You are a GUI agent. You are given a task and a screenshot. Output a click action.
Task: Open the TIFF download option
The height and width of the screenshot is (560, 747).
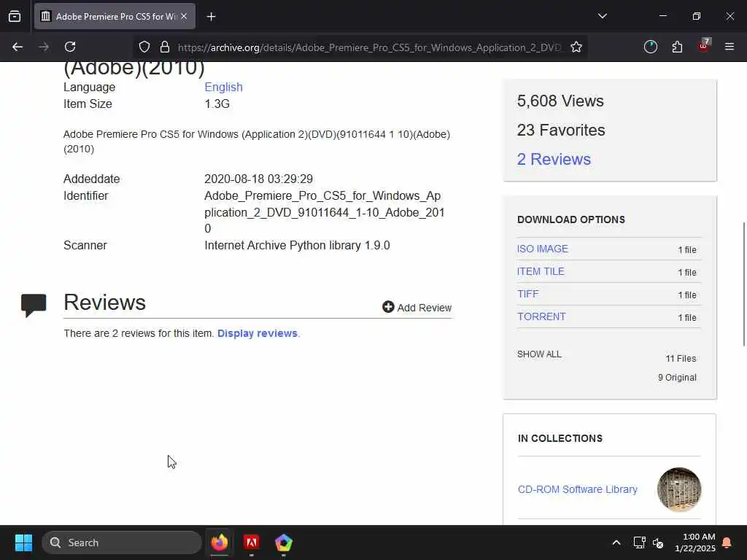[528, 294]
